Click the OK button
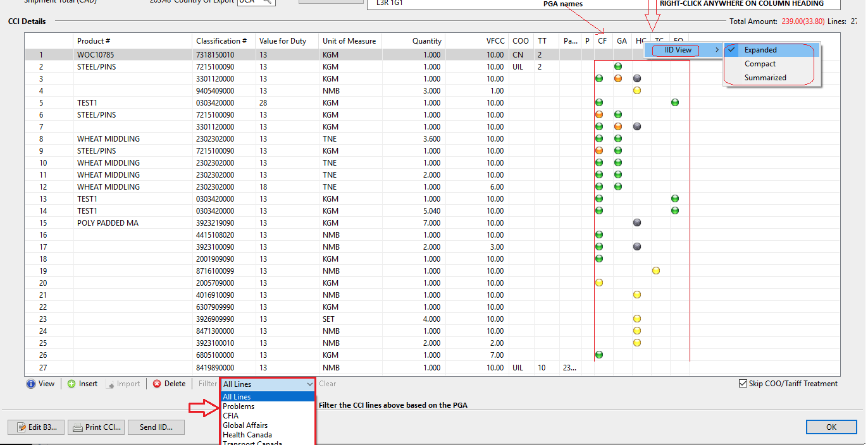Image resolution: width=868 pixels, height=445 pixels. [x=831, y=427]
